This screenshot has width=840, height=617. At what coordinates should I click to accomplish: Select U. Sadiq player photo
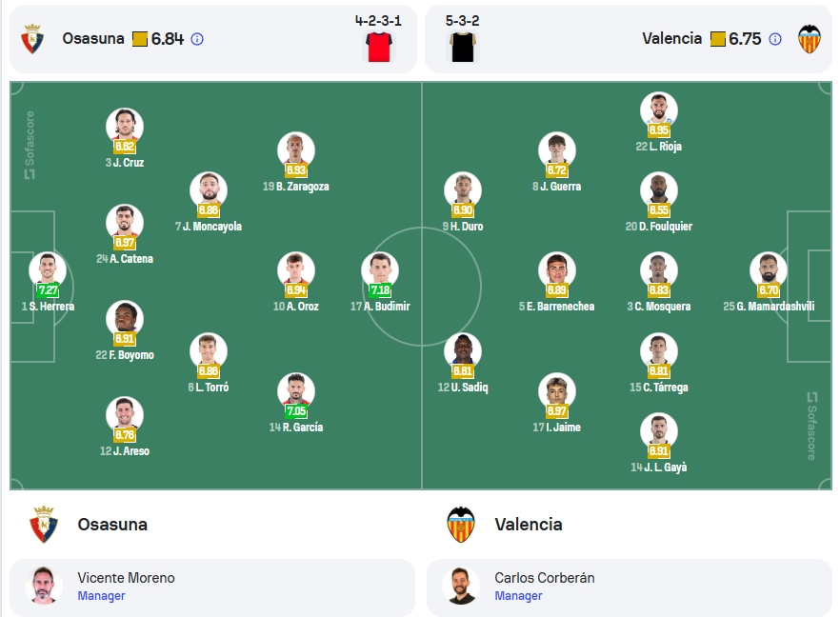(x=463, y=351)
